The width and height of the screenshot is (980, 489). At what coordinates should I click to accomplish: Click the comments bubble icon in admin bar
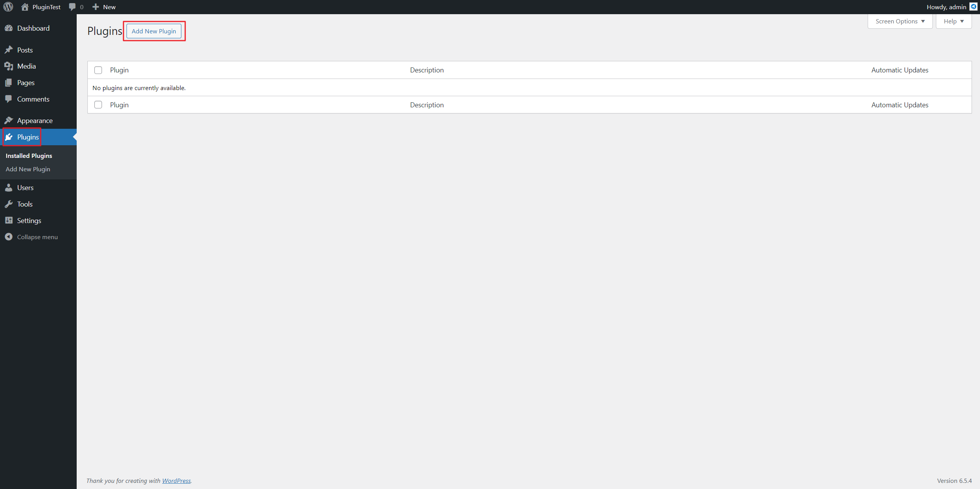click(x=72, y=7)
